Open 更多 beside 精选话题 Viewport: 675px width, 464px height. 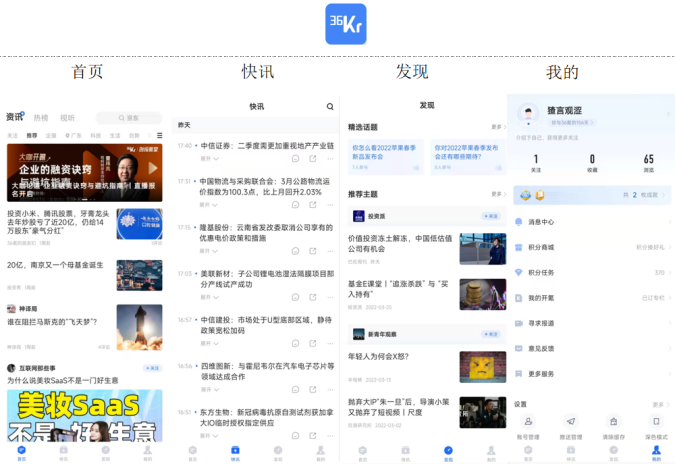[x=499, y=127]
